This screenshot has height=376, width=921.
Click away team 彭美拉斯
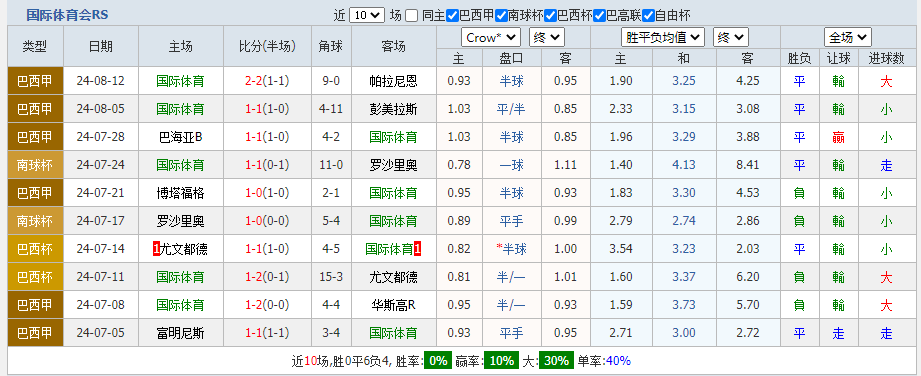coord(394,109)
